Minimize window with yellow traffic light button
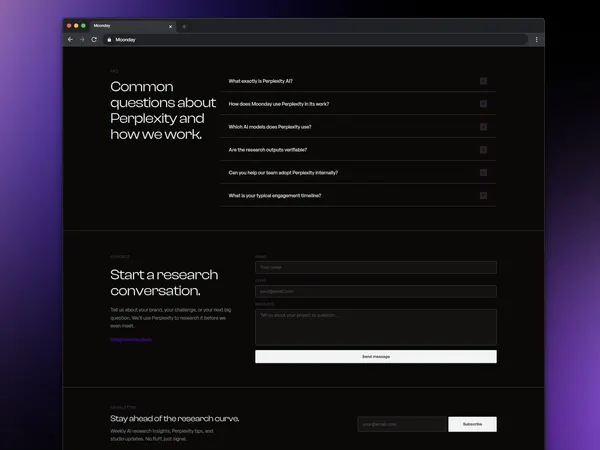 point(76,26)
